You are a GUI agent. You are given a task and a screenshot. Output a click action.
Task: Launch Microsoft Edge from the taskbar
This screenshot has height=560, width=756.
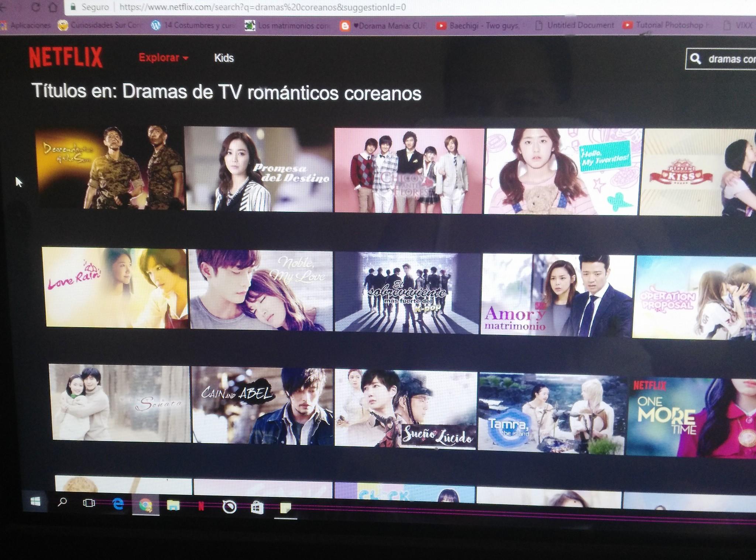pos(118,504)
